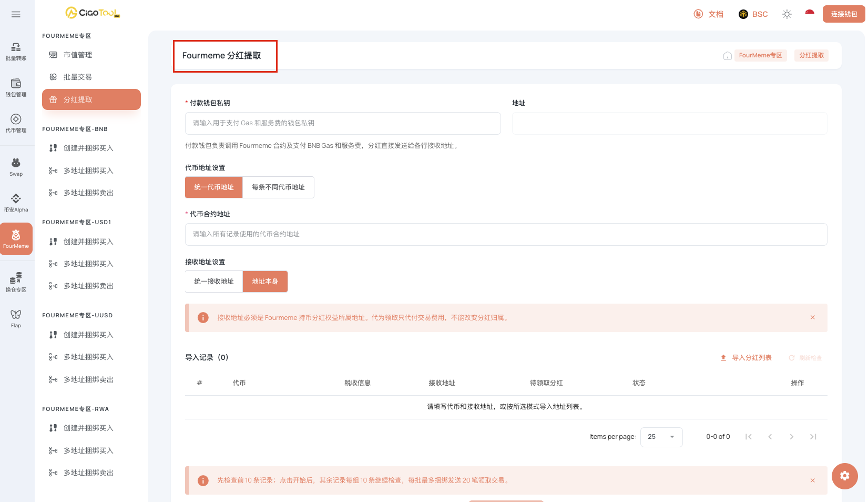Open 创建并捆绑买入 under FOURMEME专区-RWA
Image resolution: width=868 pixels, height=502 pixels.
pyautogui.click(x=91, y=428)
